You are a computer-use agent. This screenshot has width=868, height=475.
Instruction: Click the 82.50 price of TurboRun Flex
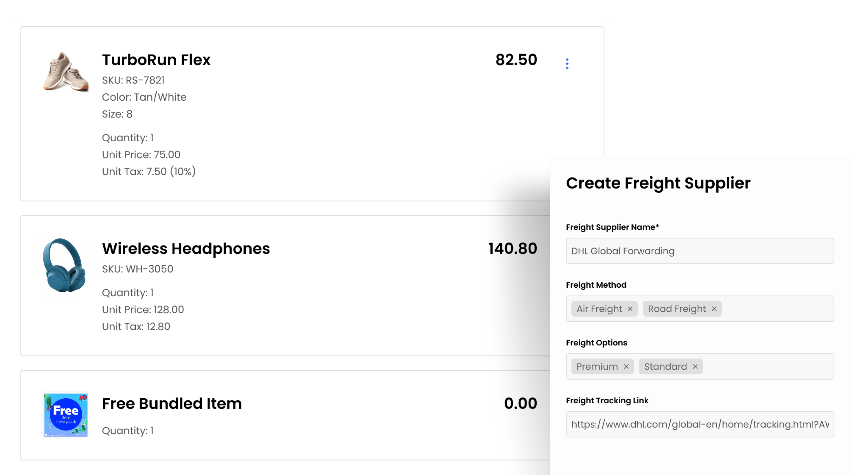pos(516,60)
